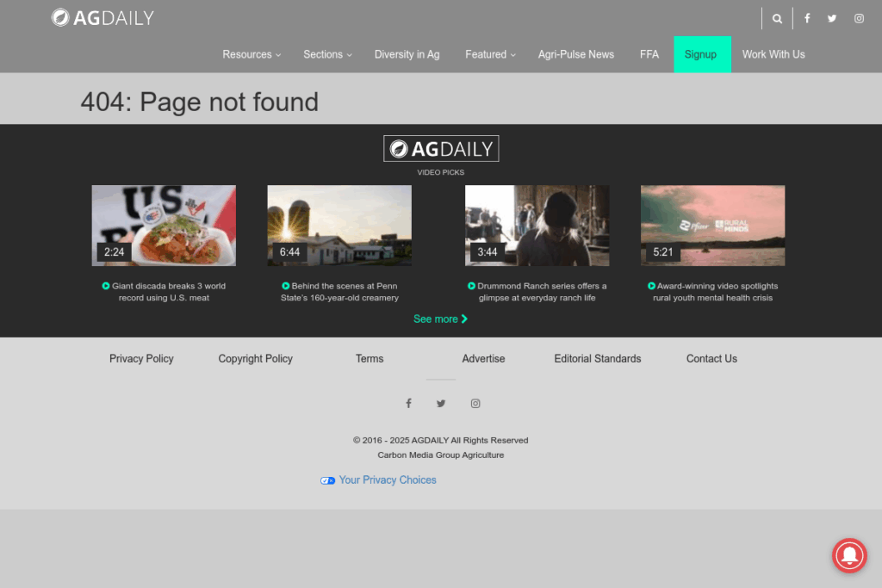Open the FFA menu item

click(649, 54)
